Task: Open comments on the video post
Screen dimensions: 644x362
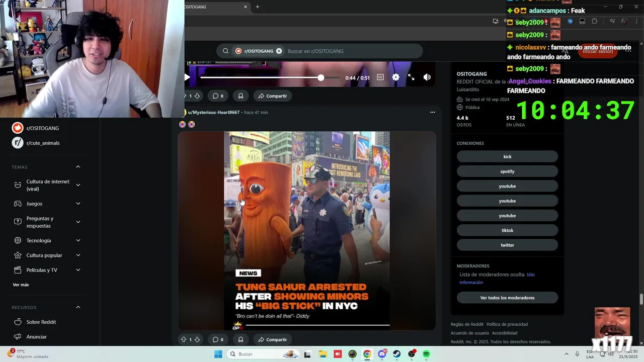Action: coord(218,96)
